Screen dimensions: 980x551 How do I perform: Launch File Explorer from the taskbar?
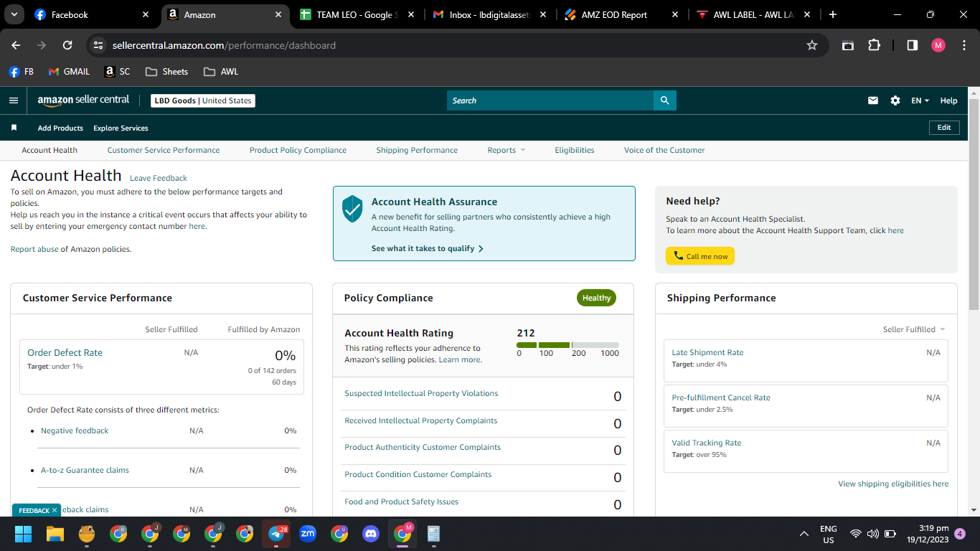55,534
